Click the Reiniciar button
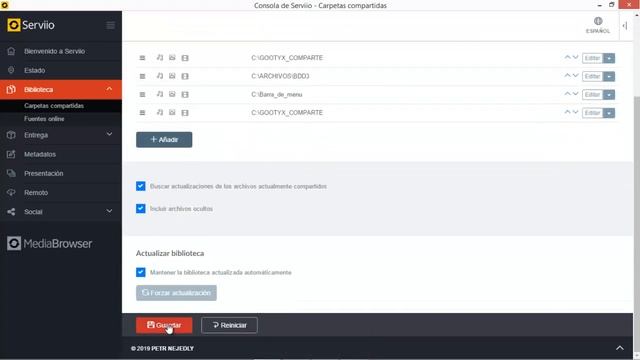 click(x=229, y=325)
